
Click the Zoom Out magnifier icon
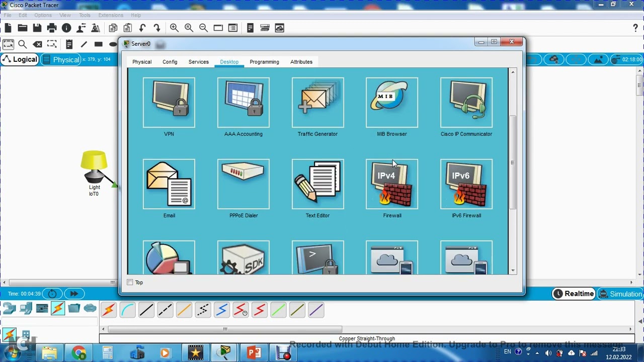coord(203,28)
